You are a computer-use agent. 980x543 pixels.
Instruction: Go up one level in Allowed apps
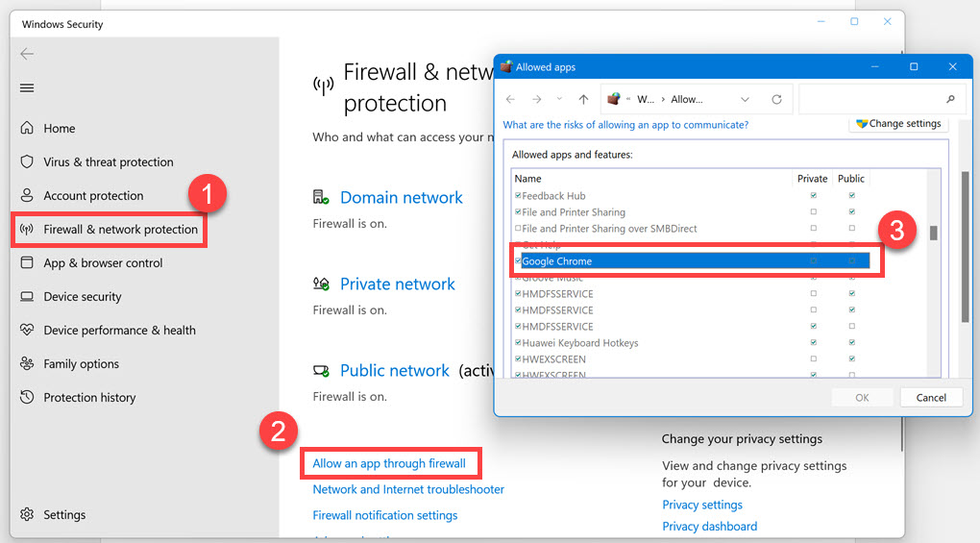pyautogui.click(x=583, y=99)
